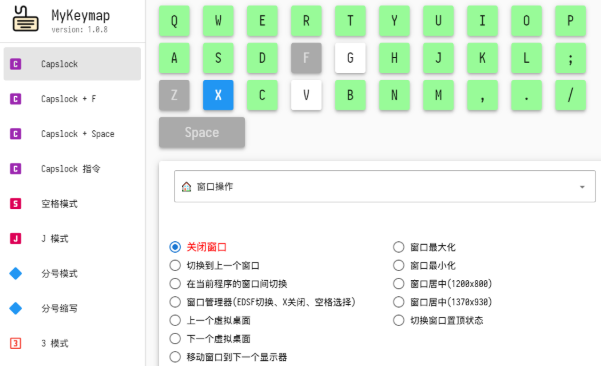This screenshot has width=601, height=366.
Task: Click the R key button
Action: click(x=306, y=21)
